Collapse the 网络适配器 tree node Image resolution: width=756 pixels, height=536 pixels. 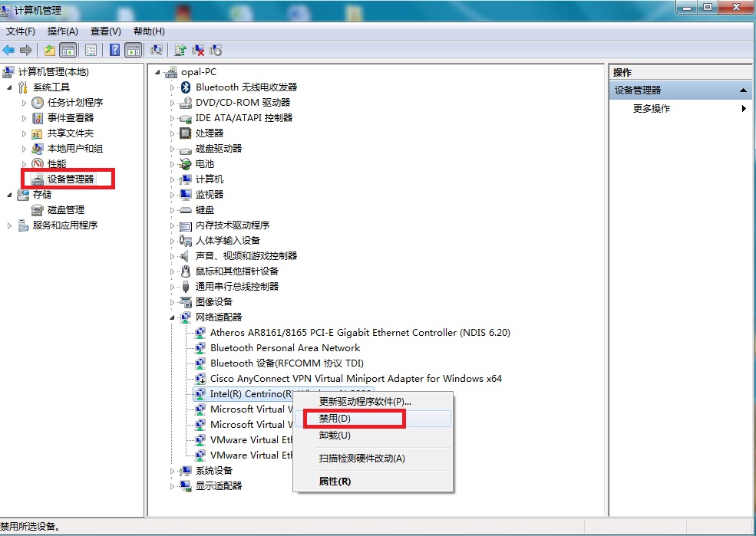coord(172,317)
